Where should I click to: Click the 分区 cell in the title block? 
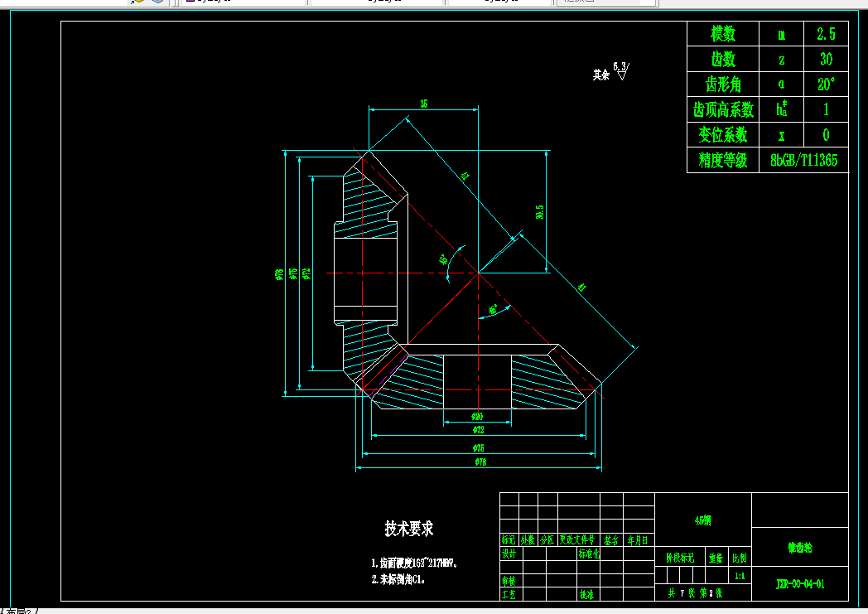pyautogui.click(x=547, y=539)
